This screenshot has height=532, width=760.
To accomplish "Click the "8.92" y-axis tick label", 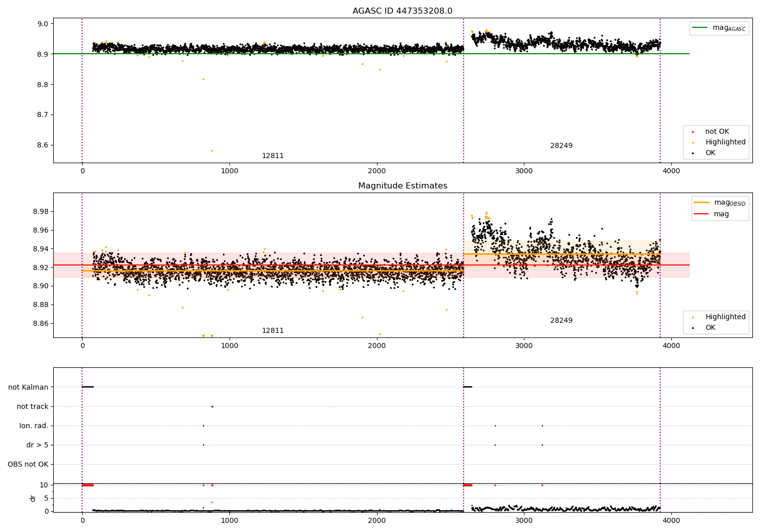I will point(41,268).
